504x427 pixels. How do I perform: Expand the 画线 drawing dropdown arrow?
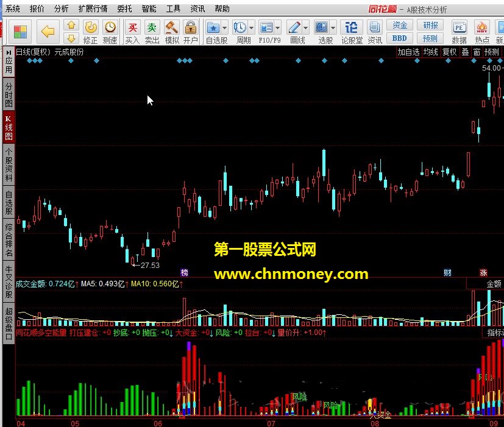(x=306, y=28)
